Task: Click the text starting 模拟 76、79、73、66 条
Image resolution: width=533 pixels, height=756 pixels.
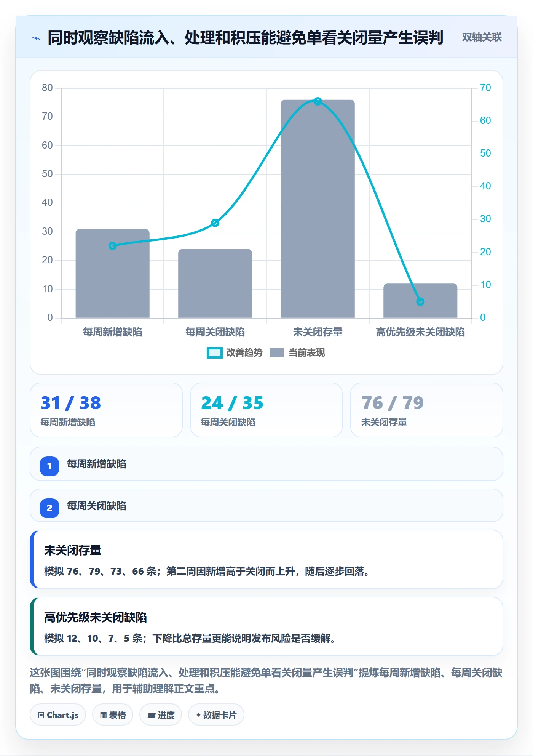Action: pyautogui.click(x=207, y=571)
